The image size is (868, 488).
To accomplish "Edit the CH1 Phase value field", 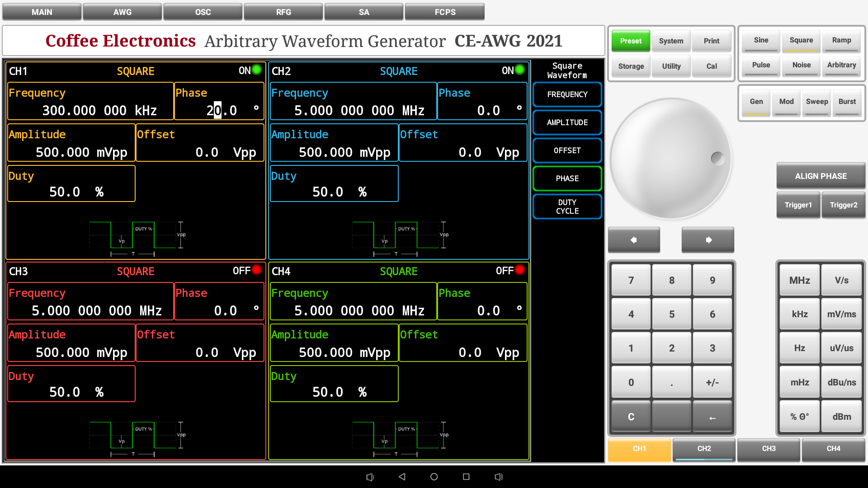I will click(219, 101).
